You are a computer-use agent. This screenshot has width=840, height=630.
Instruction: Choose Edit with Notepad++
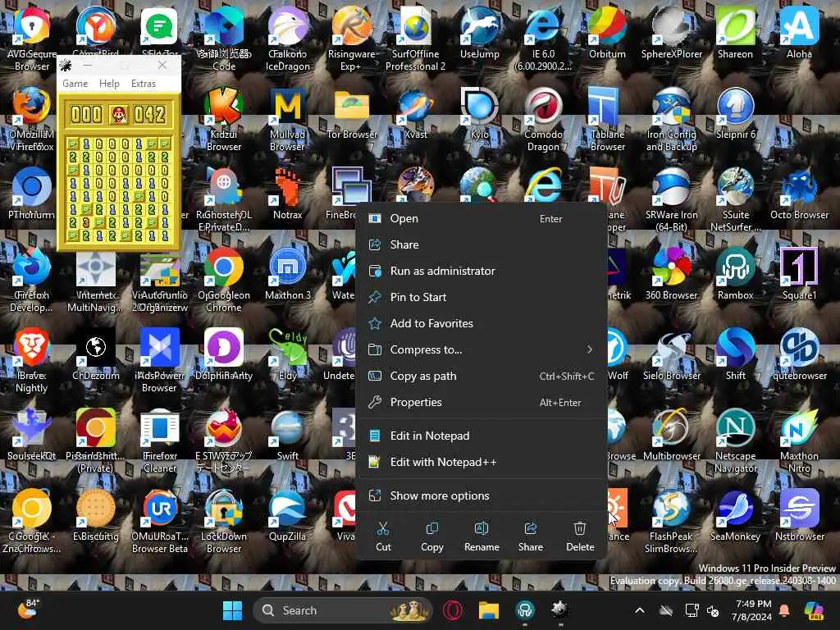click(481, 463)
